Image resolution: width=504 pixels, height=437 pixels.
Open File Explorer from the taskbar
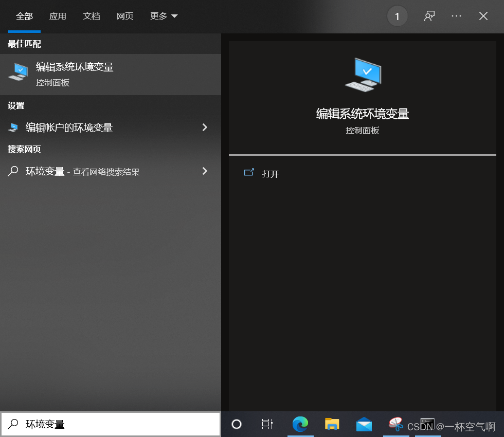[332, 425]
